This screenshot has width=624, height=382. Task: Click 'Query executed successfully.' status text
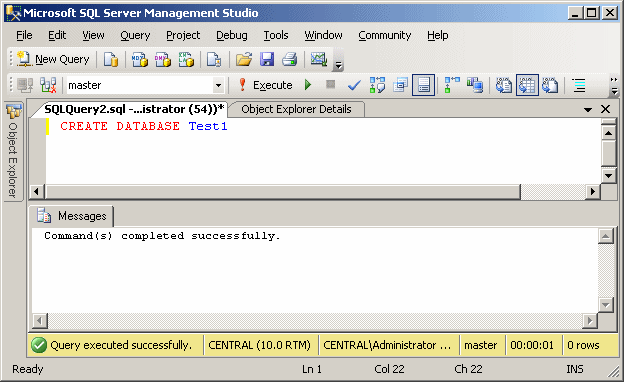[x=121, y=345]
